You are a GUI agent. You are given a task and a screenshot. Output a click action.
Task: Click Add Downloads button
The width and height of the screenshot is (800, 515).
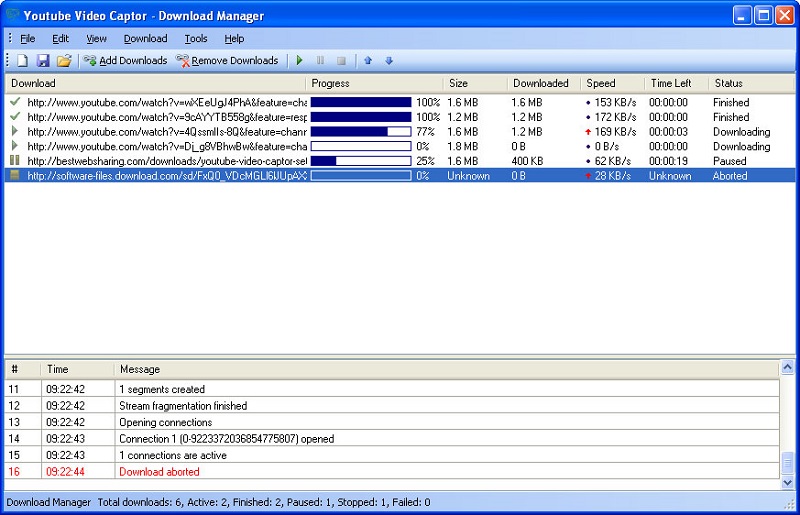click(x=126, y=61)
